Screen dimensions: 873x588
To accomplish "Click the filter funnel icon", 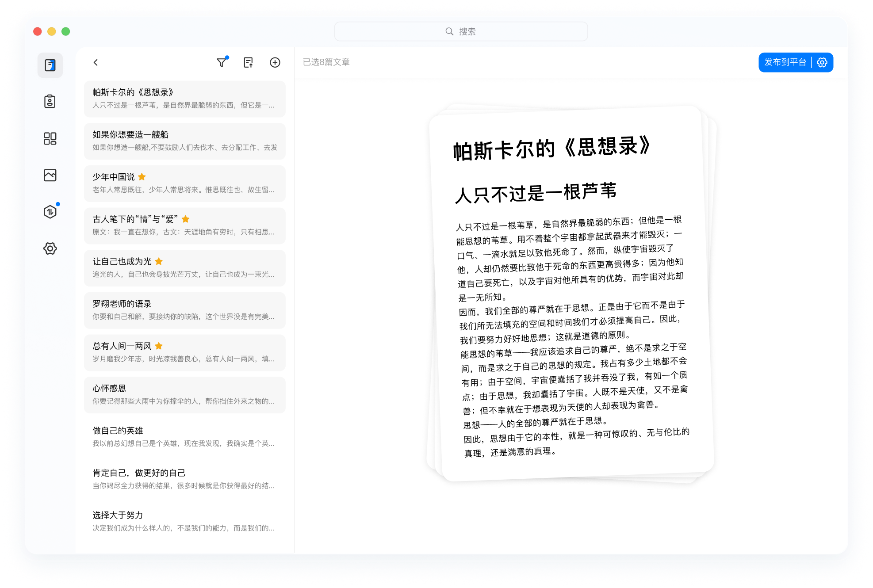I will (222, 62).
